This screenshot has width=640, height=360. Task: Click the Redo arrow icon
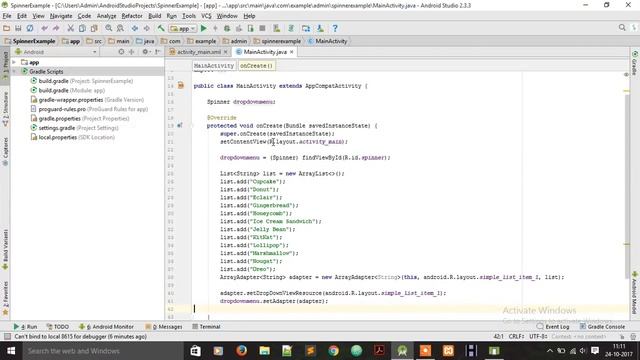[x=56, y=28]
